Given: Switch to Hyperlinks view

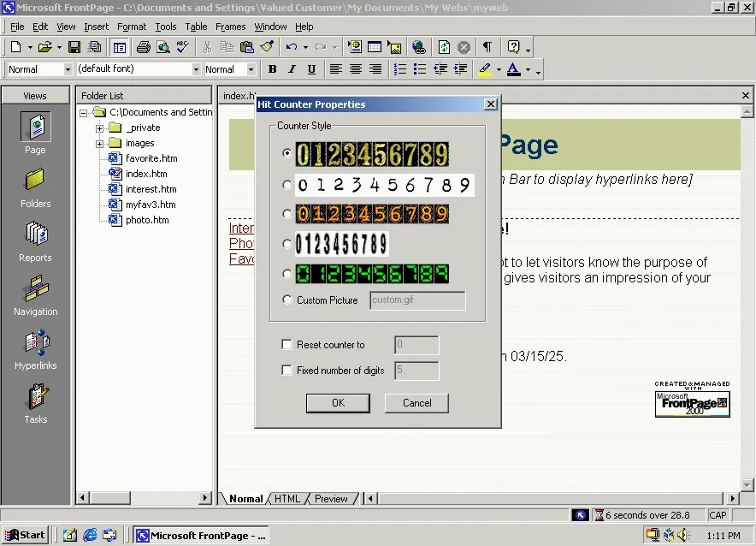Looking at the screenshot, I should coord(35,349).
